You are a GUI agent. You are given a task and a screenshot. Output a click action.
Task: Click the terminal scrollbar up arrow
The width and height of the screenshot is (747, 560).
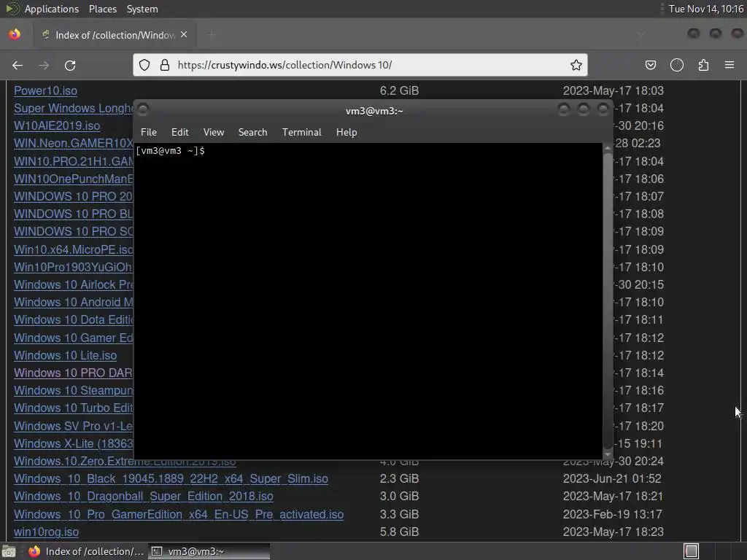pos(608,148)
